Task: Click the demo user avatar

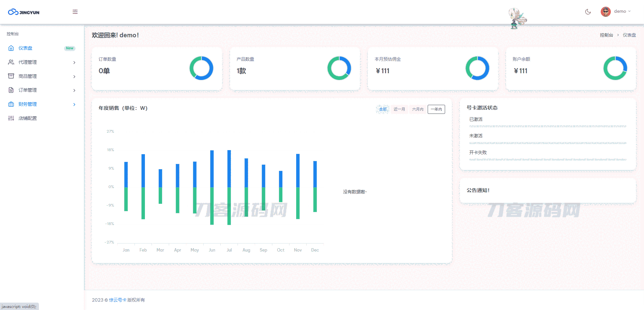Action: pyautogui.click(x=605, y=12)
